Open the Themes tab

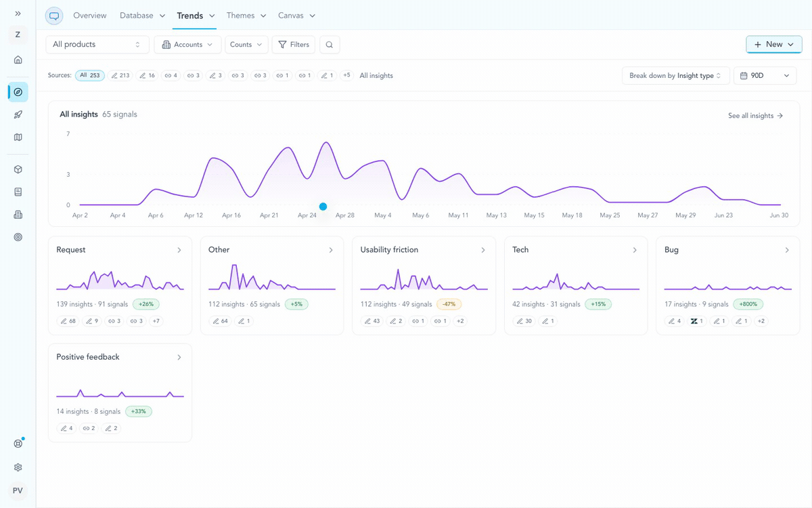pos(246,16)
